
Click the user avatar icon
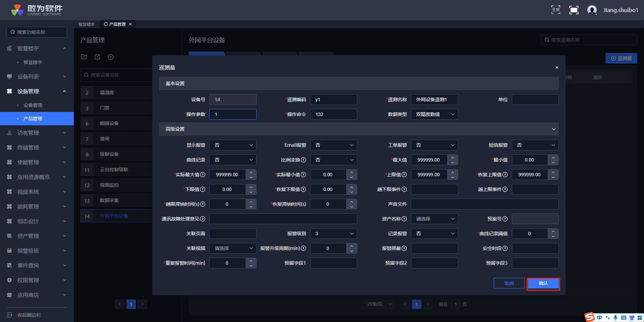point(592,10)
